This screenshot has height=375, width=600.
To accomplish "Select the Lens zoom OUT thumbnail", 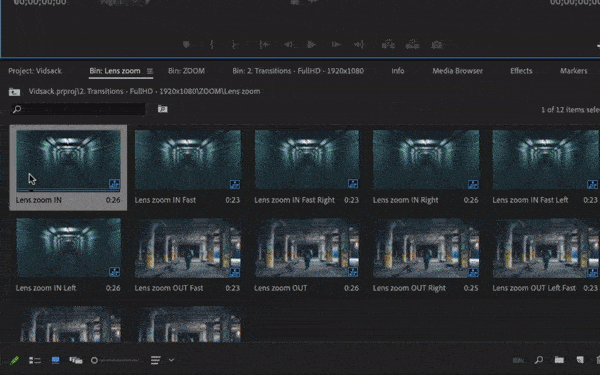I will (x=307, y=248).
